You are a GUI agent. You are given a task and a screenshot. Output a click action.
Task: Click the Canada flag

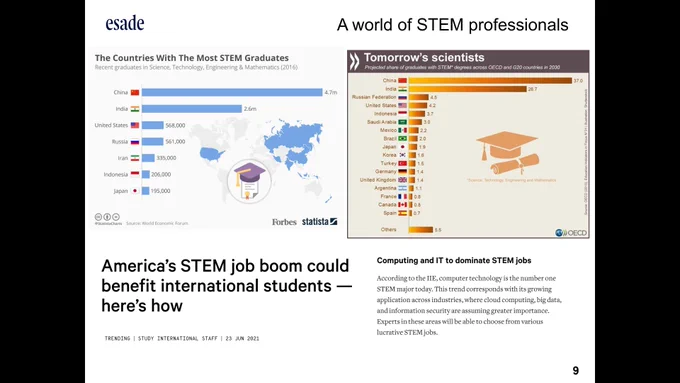(x=402, y=205)
